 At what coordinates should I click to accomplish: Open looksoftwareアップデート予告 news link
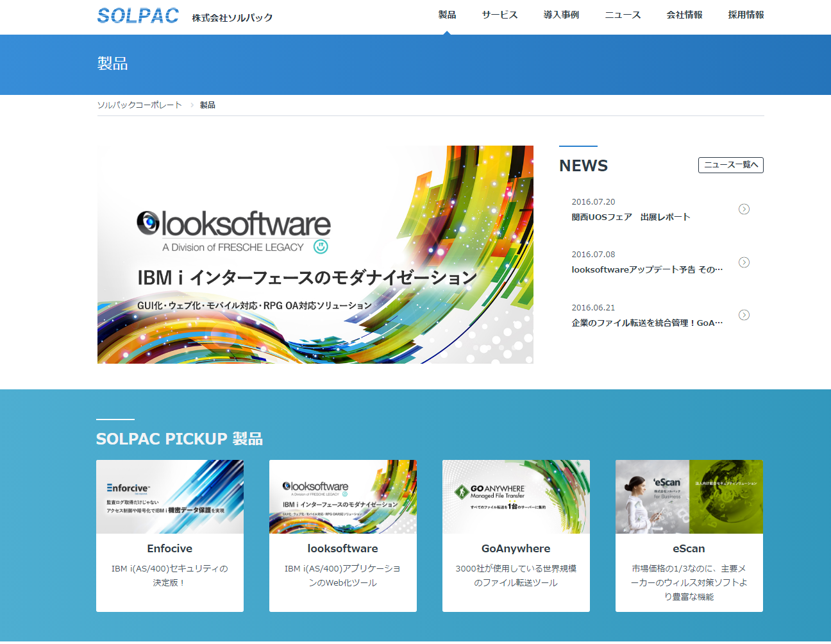tap(647, 269)
